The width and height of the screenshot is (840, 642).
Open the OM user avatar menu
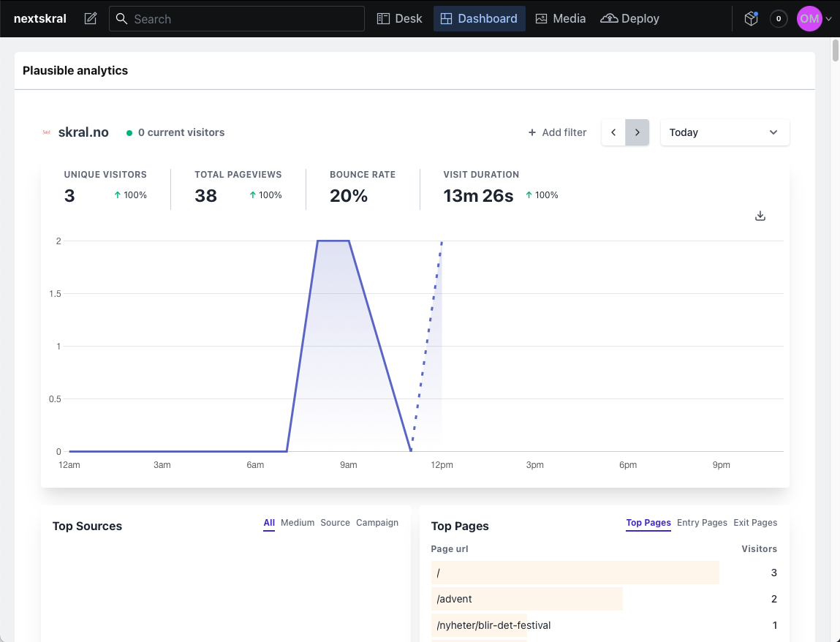tap(809, 18)
